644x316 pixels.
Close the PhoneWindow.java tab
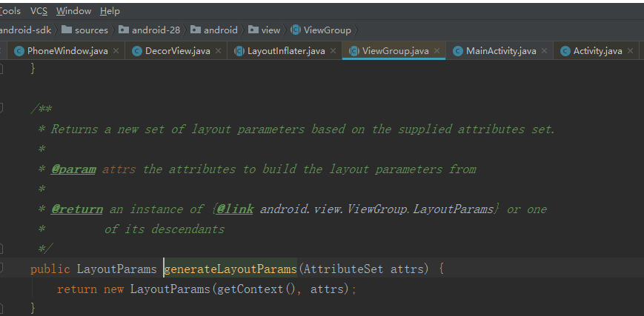116,51
